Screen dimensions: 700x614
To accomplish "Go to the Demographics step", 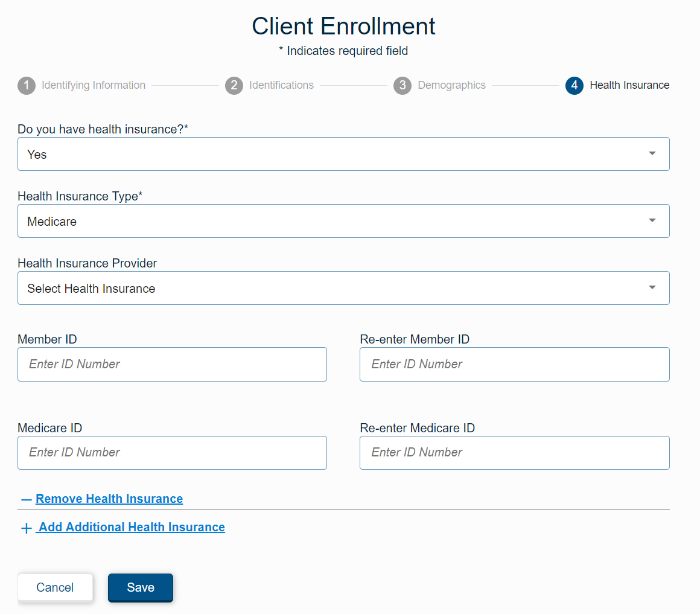I will [451, 85].
